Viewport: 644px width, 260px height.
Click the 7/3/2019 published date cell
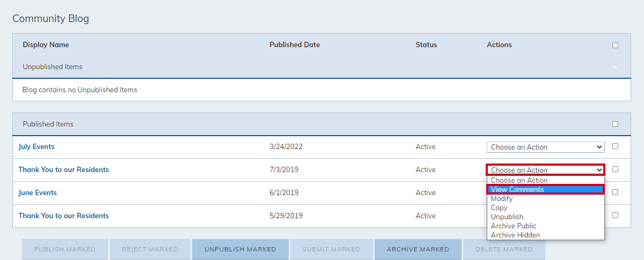[x=284, y=169]
